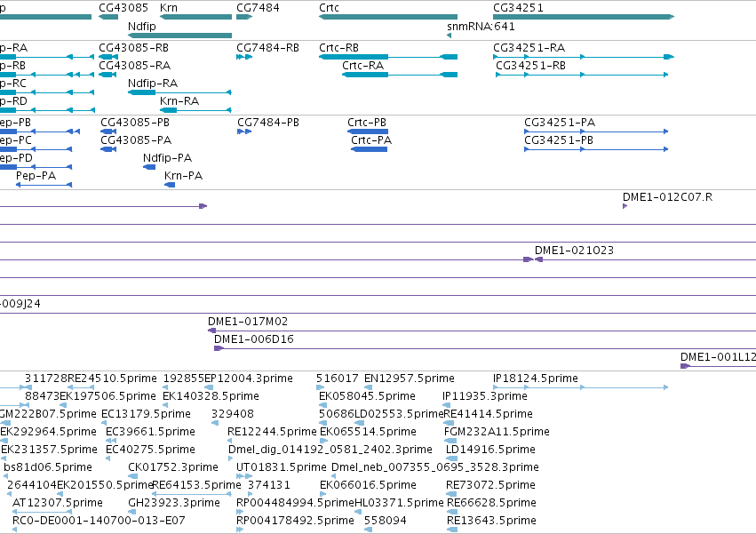Click the Pep-PA protein label
The height and width of the screenshot is (534, 756).
coord(36,176)
